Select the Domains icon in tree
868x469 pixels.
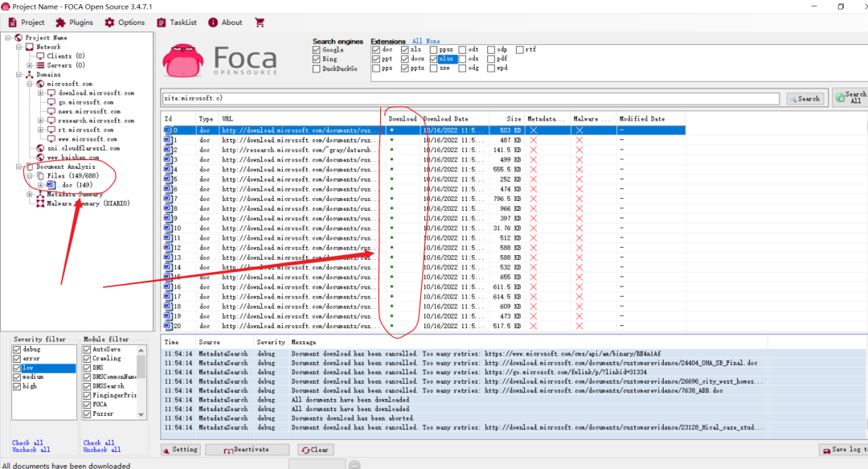pyautogui.click(x=30, y=74)
